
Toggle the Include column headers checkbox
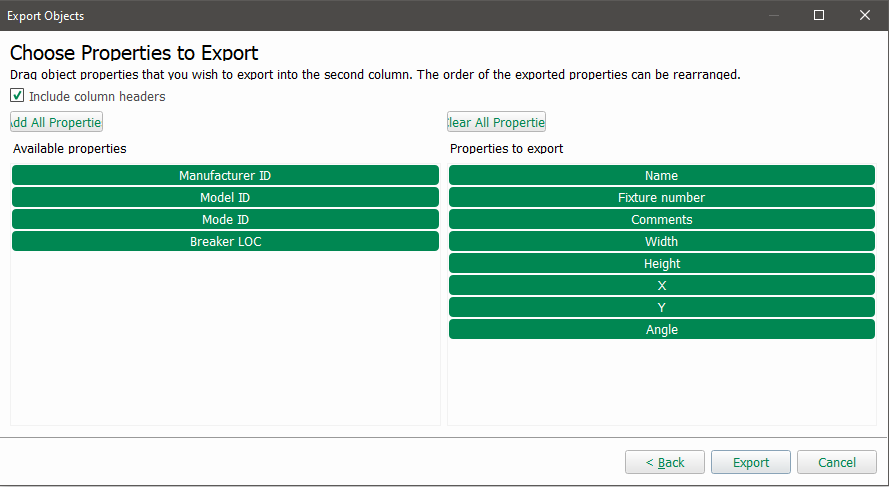pos(17,96)
